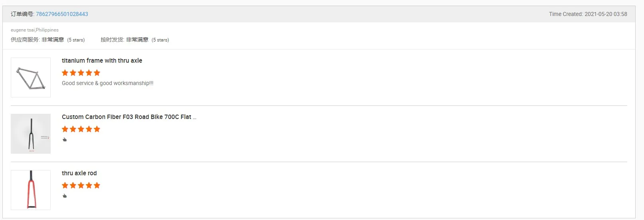Click '(5 stars)' beside 按时发货

pos(160,40)
